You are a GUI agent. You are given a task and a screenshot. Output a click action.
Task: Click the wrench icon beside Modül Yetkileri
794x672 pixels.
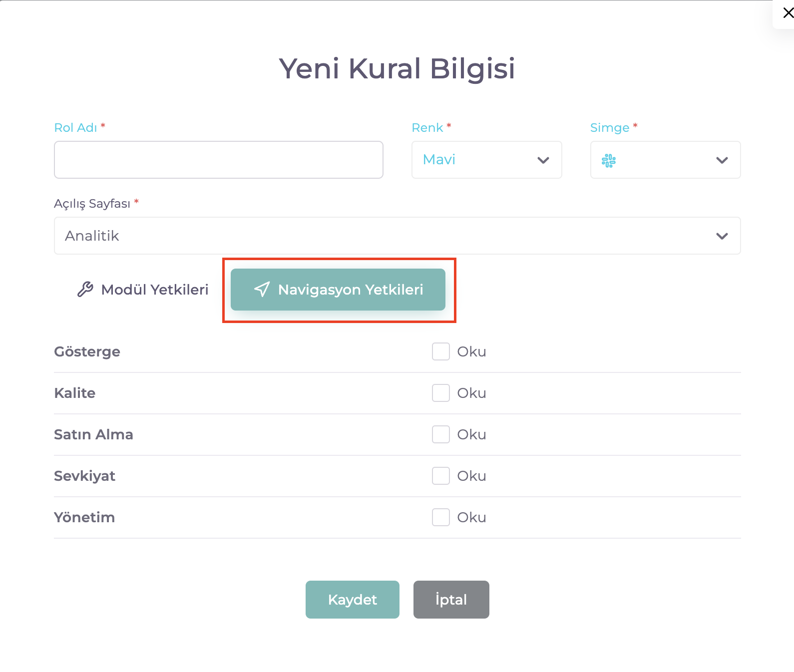[85, 290]
